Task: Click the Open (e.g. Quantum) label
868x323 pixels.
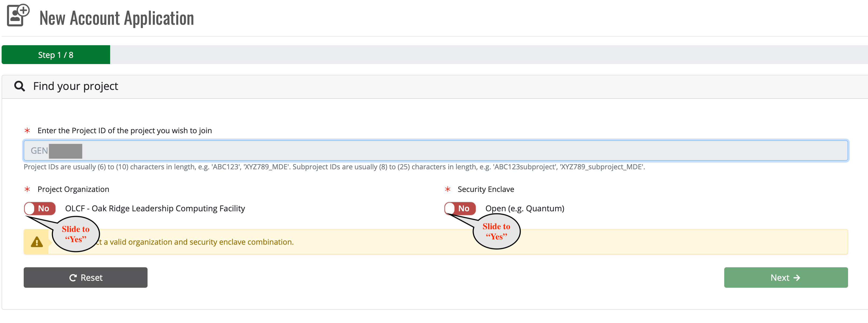Action: tap(525, 209)
